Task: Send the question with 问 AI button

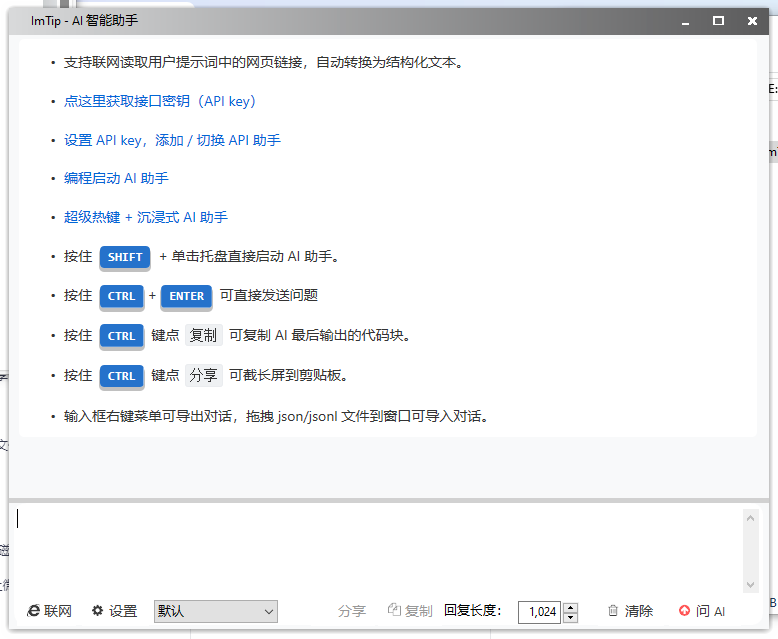Action: pos(702,611)
